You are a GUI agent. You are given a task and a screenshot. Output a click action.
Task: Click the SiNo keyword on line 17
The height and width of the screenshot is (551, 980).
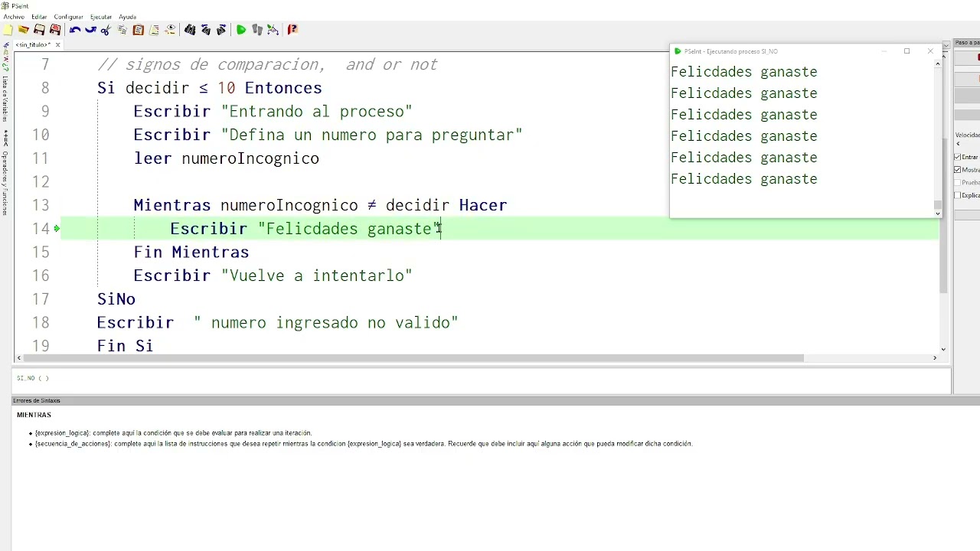116,299
